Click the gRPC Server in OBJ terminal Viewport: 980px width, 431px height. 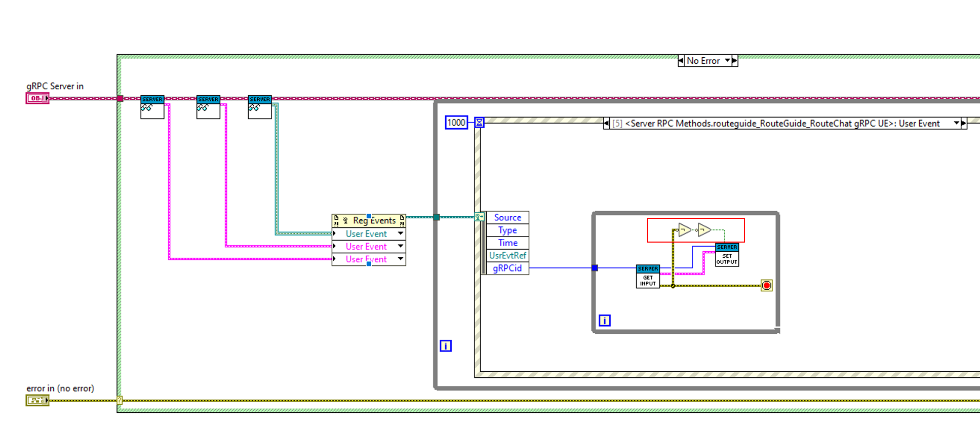(x=37, y=98)
